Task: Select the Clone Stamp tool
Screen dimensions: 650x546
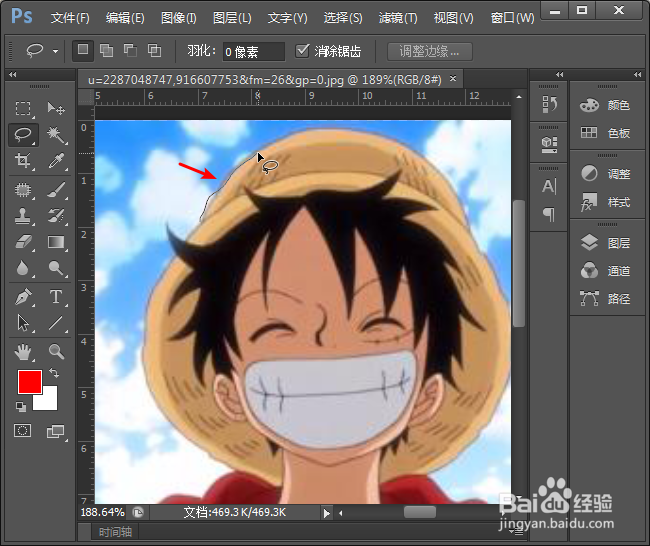Action: (23, 216)
